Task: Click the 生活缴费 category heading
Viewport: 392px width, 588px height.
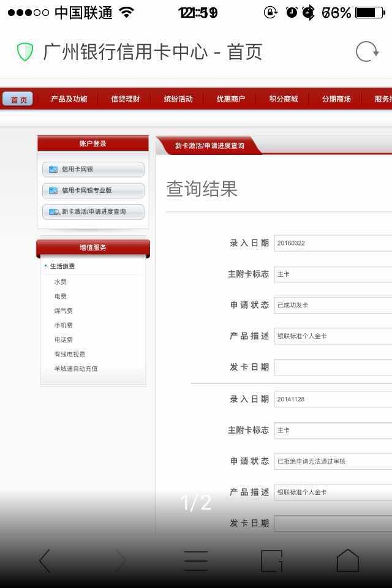Action: [x=62, y=266]
